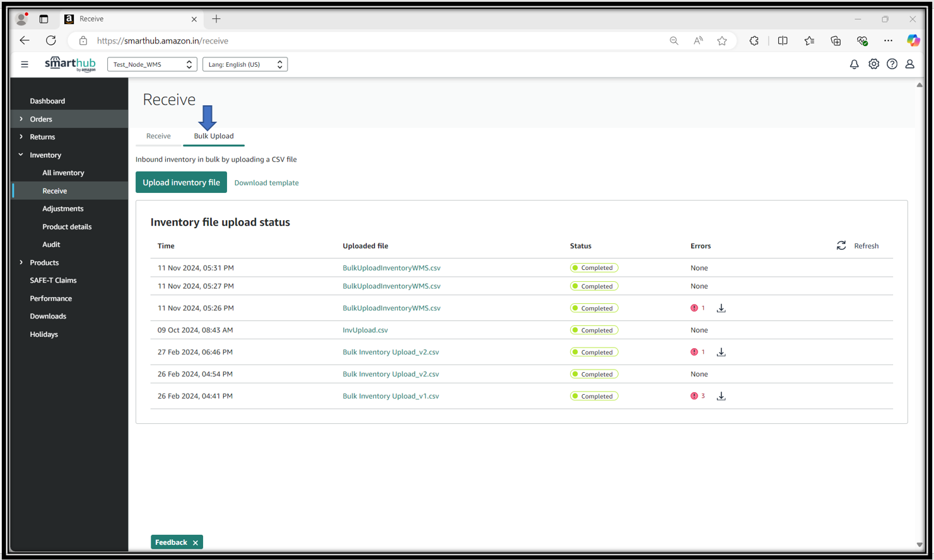Click the Download template link
This screenshot has height=560, width=934.
pos(267,183)
